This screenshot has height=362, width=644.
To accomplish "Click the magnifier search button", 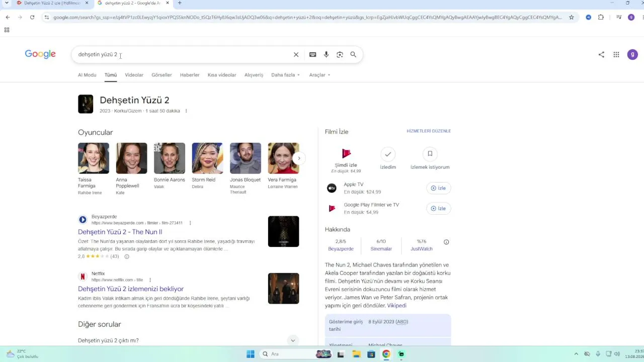I will pyautogui.click(x=353, y=54).
